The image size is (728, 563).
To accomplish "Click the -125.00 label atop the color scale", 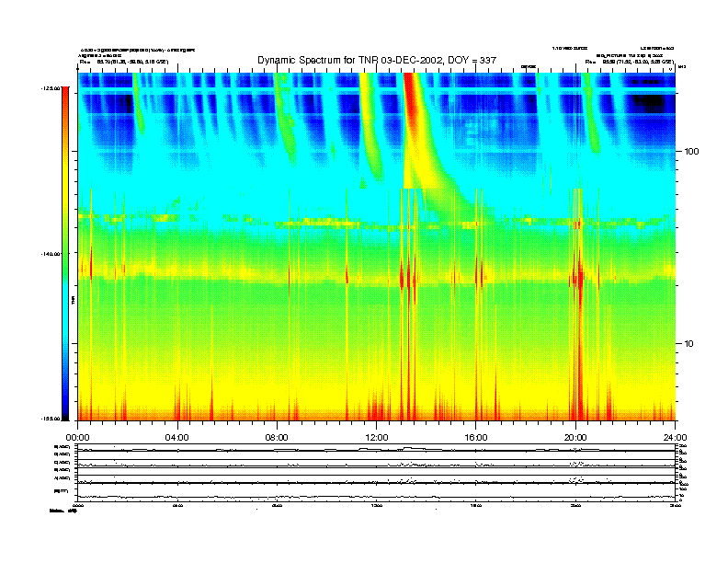I will 51,87.
